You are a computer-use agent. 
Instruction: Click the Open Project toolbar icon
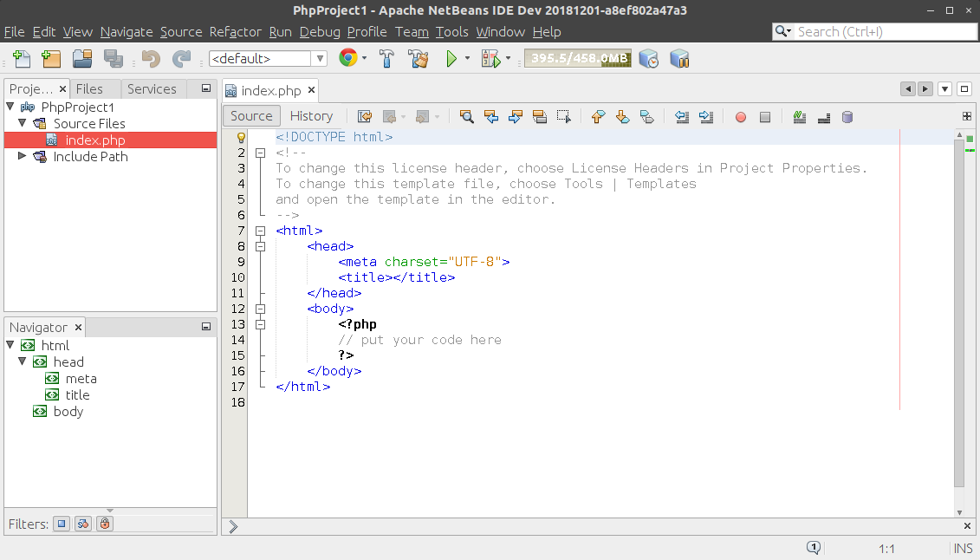tap(82, 59)
